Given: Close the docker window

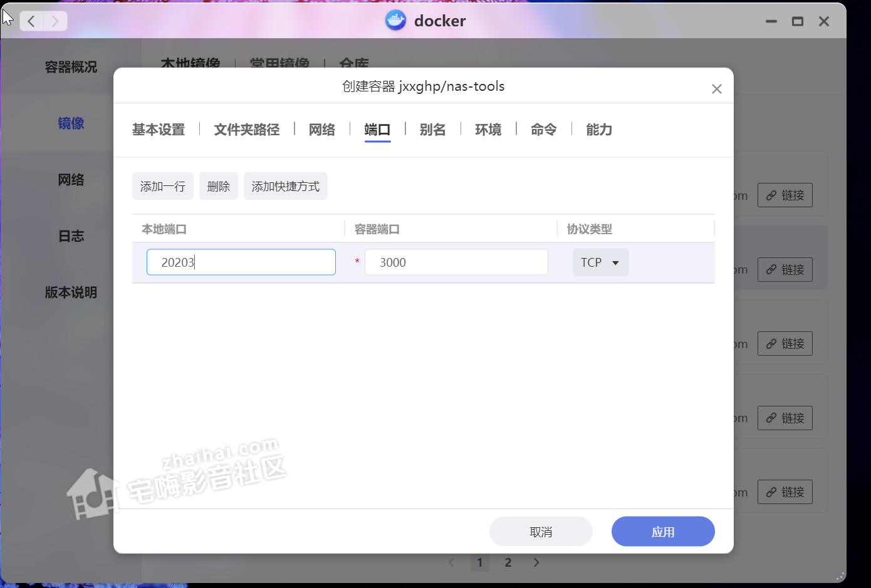Looking at the screenshot, I should pos(824,21).
